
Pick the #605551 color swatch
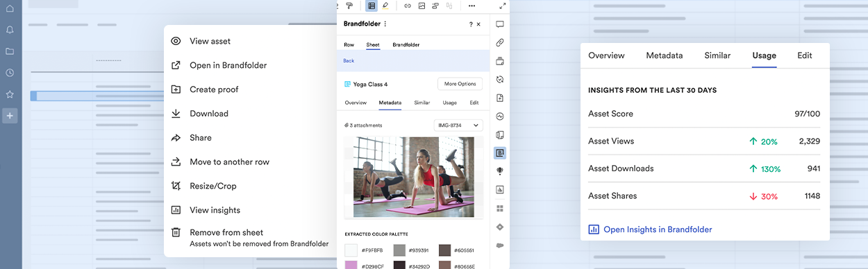click(x=445, y=250)
